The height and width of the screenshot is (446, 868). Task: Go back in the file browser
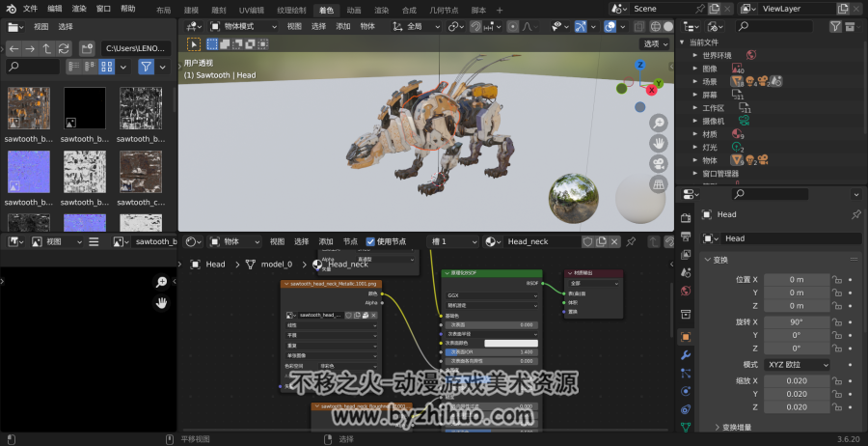click(x=14, y=49)
